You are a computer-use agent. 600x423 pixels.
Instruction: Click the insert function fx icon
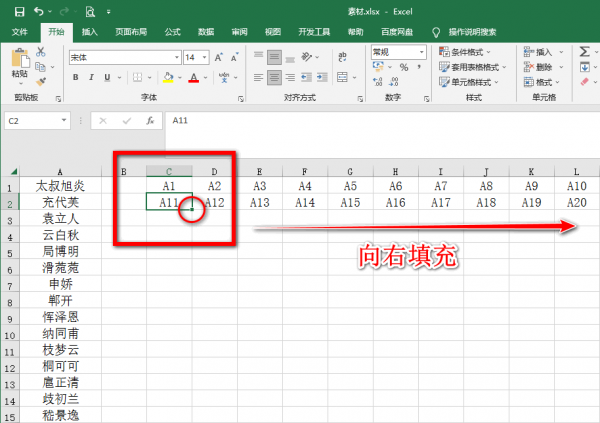click(x=149, y=120)
